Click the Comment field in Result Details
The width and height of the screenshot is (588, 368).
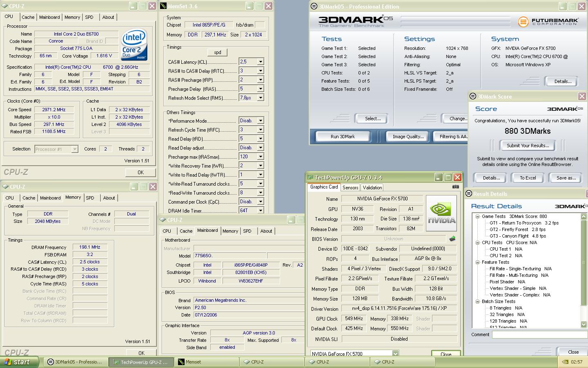[x=540, y=334]
